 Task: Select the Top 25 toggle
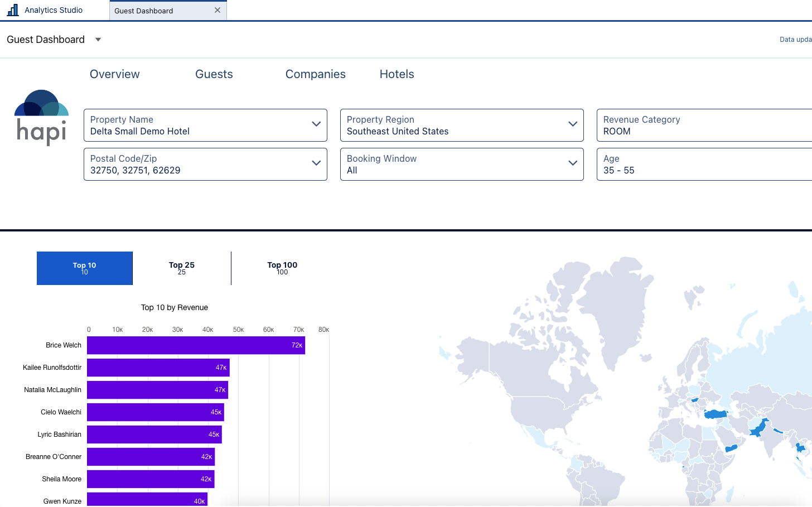tap(182, 268)
